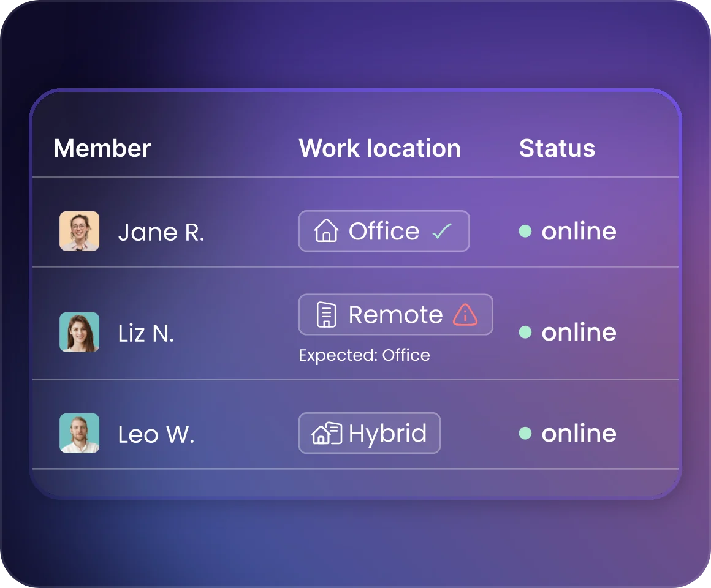Click 'online' status text for Liz N.

[x=579, y=332]
